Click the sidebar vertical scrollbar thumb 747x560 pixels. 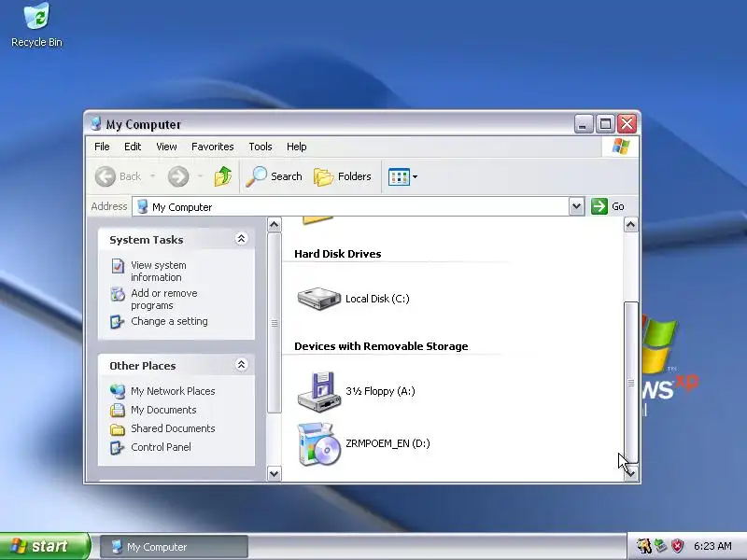click(274, 323)
